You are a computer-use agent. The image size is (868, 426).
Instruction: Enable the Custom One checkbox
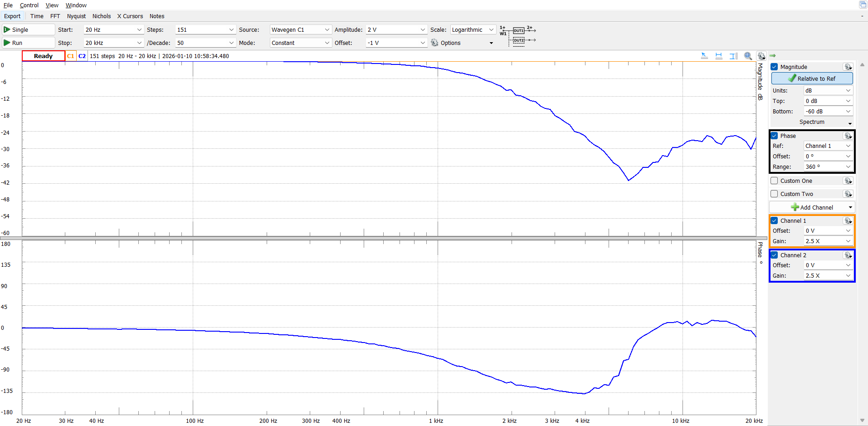tap(775, 181)
